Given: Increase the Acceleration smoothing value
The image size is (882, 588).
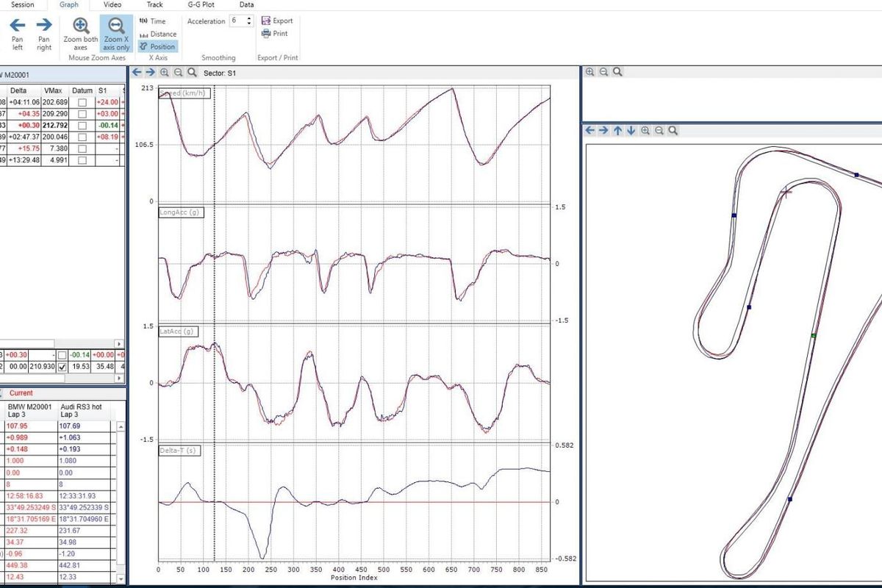Looking at the screenshot, I should coord(249,18).
